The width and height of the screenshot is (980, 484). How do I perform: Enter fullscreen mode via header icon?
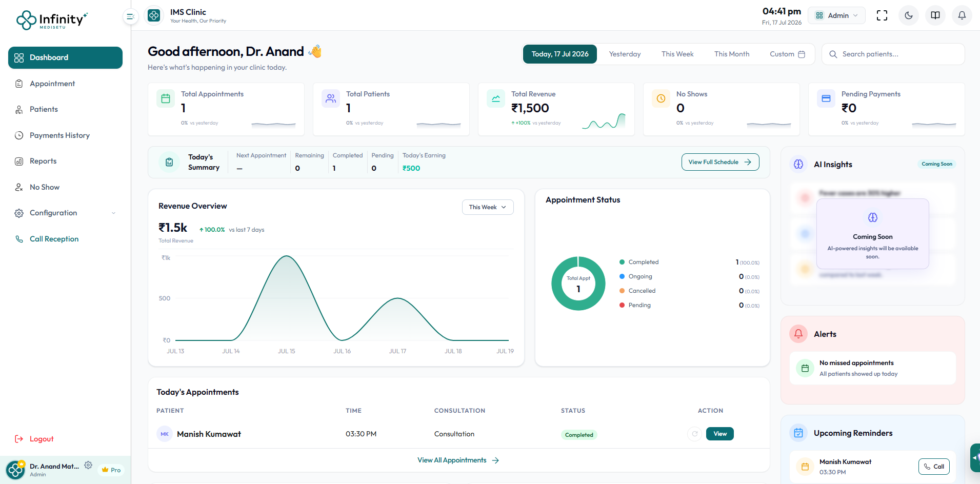click(x=882, y=15)
